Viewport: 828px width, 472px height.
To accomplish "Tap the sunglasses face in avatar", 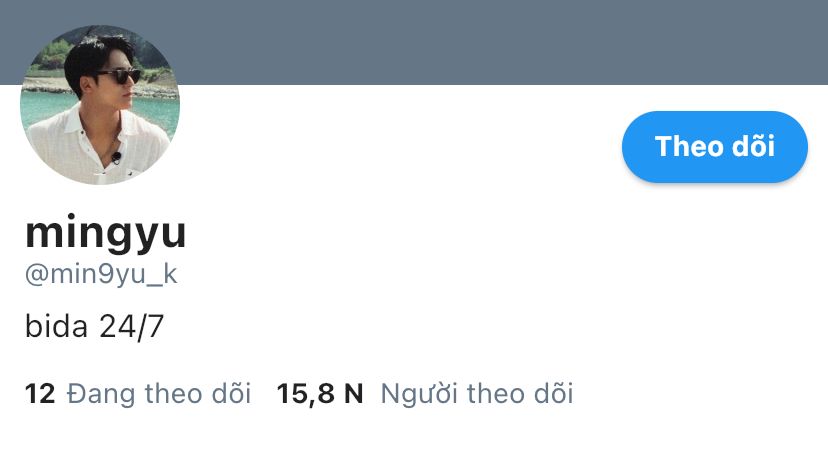I will [x=116, y=79].
